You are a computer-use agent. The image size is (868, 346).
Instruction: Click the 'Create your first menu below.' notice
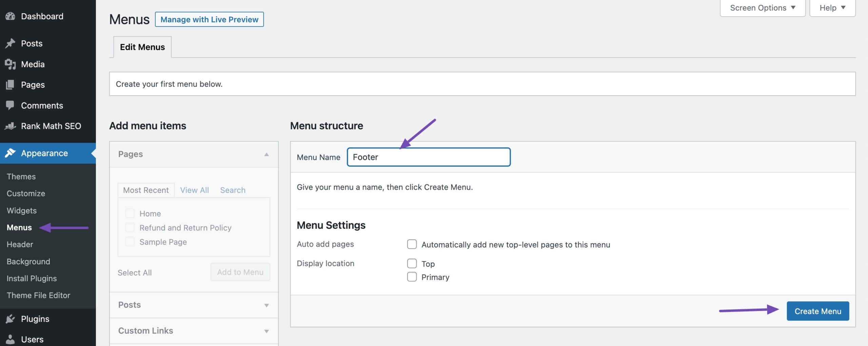coord(482,84)
